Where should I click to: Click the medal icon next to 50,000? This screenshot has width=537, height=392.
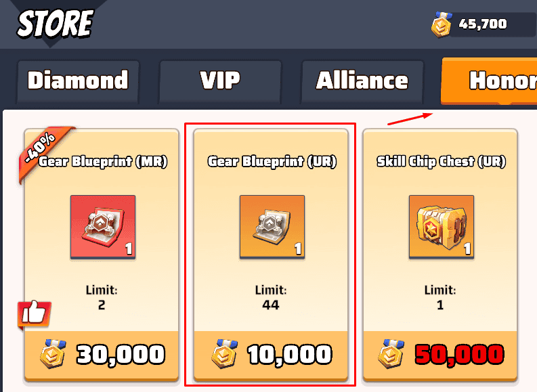point(391,354)
